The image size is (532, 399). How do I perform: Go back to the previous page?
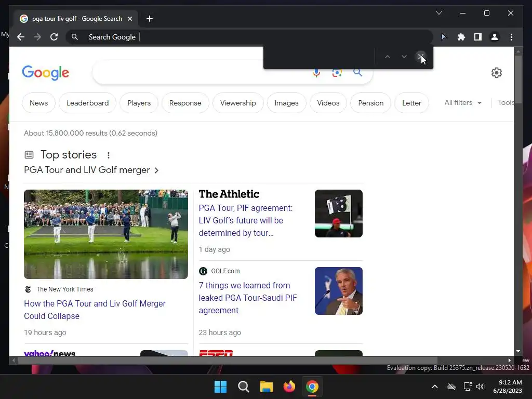pyautogui.click(x=21, y=37)
